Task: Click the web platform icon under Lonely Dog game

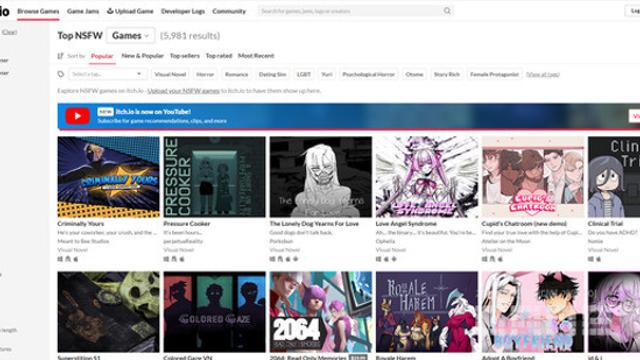Action: pyautogui.click(x=296, y=259)
